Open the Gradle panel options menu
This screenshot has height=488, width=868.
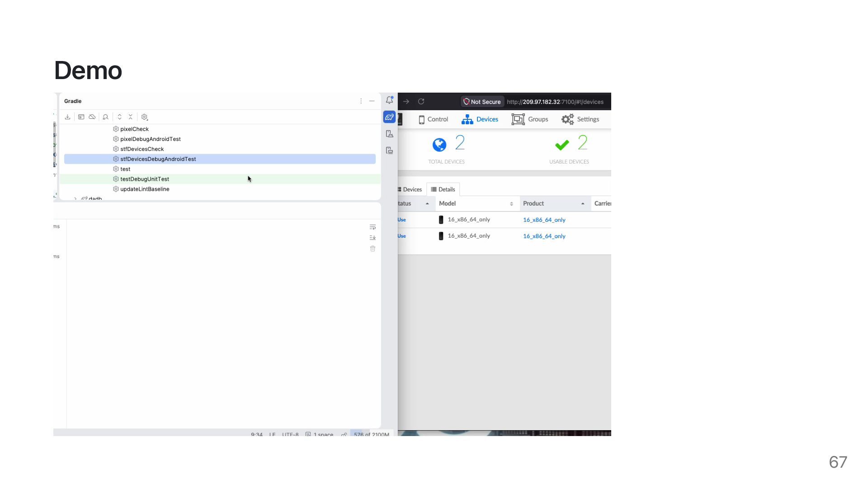click(x=361, y=101)
